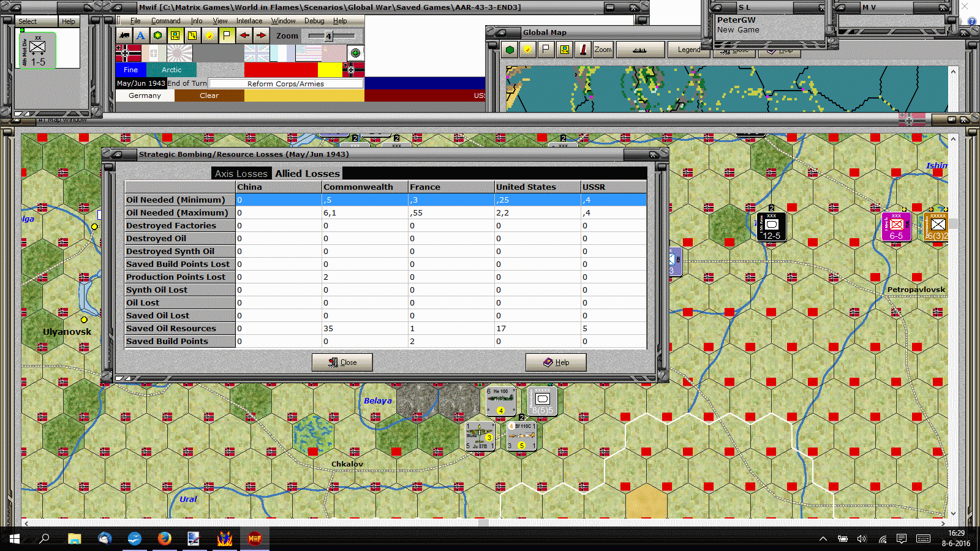Click the white flag icon in Global Map toolbar
The width and height of the screenshot is (980, 551).
click(x=546, y=50)
